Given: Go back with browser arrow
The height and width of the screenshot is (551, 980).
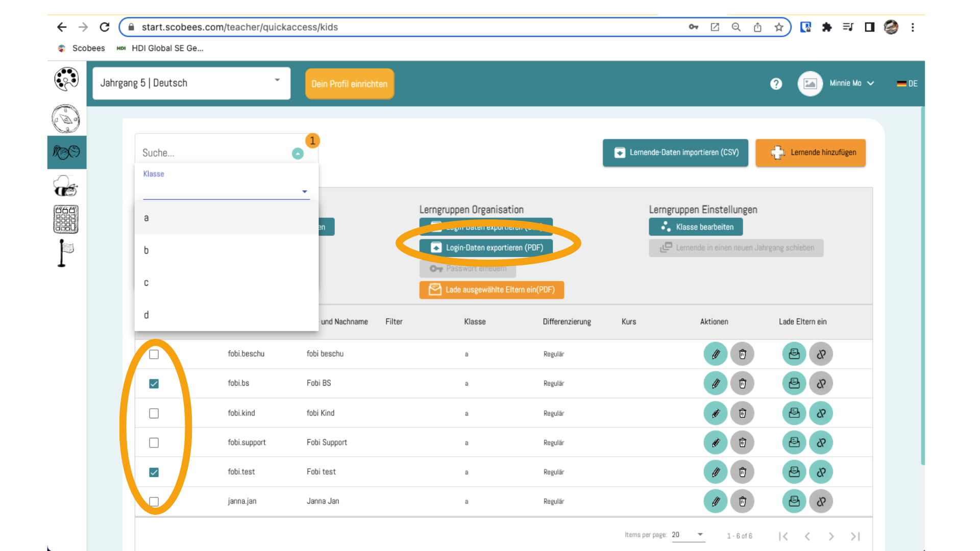Looking at the screenshot, I should 62,27.
